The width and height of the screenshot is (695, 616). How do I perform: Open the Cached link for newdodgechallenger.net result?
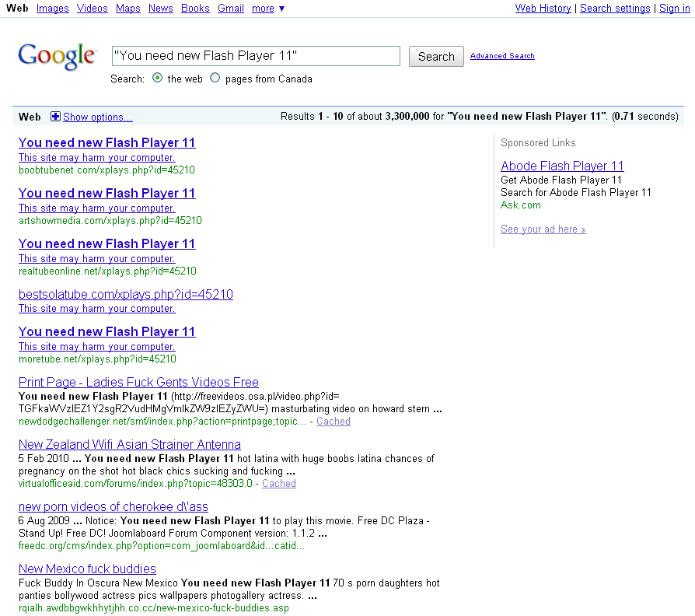coord(334,422)
